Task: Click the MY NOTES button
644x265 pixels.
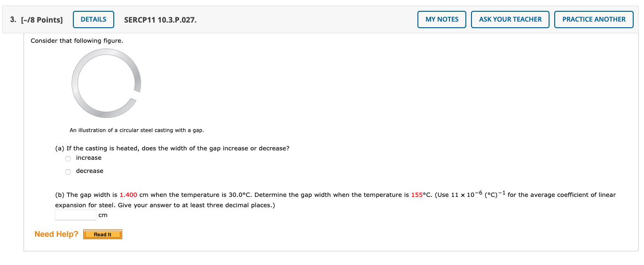Action: tap(441, 19)
